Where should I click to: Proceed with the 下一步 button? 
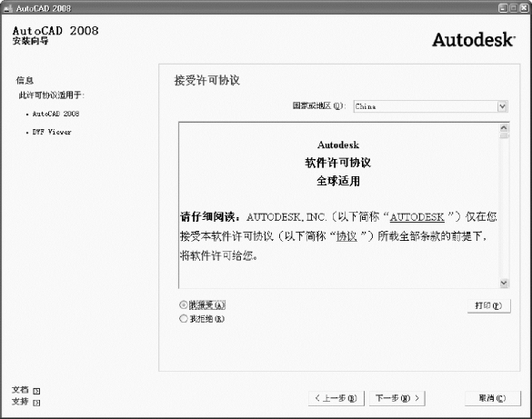397,398
